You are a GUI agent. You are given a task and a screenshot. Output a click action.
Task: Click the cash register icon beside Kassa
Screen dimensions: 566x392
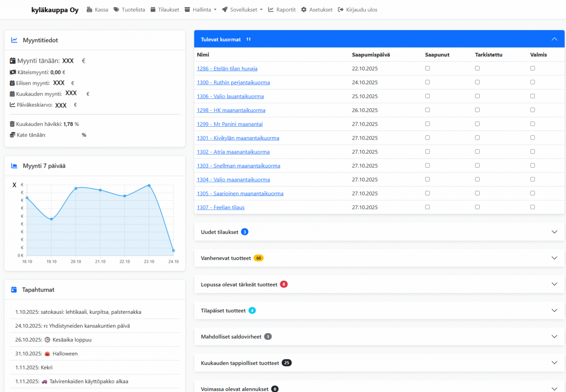point(90,9)
